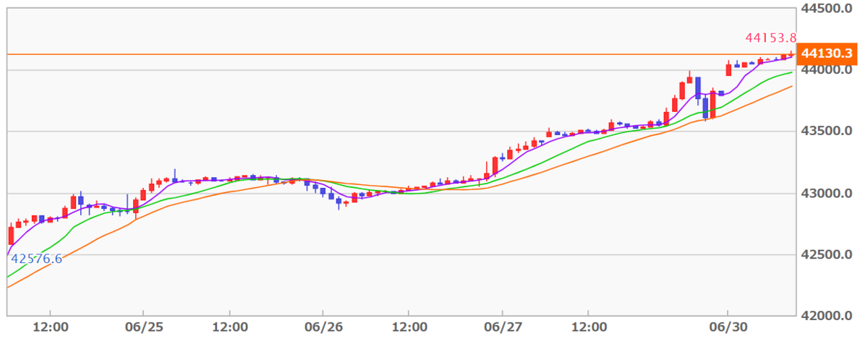Click the 06/26 date axis label
This screenshot has width=868, height=344.
coord(323,328)
